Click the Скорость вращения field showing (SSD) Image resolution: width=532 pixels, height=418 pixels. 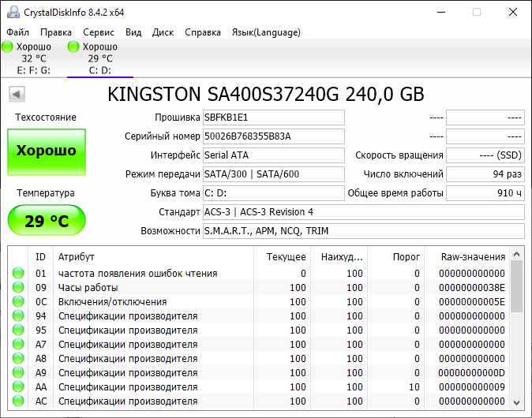pyautogui.click(x=485, y=155)
